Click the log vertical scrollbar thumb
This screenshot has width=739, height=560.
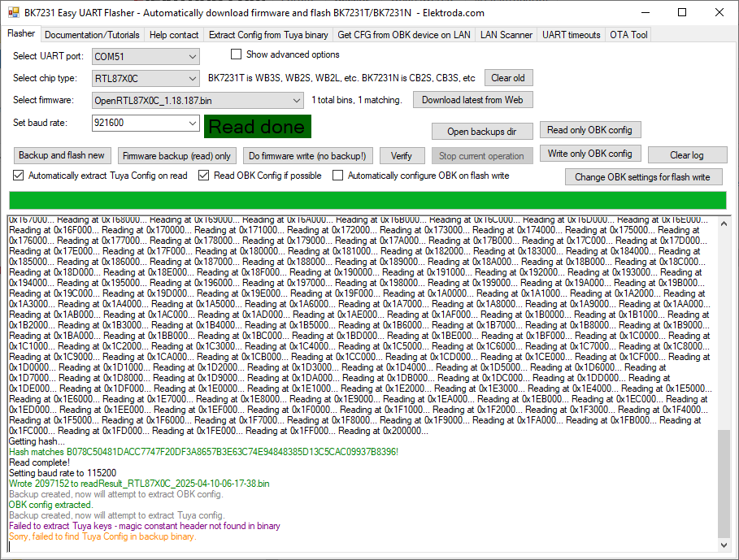(724, 484)
